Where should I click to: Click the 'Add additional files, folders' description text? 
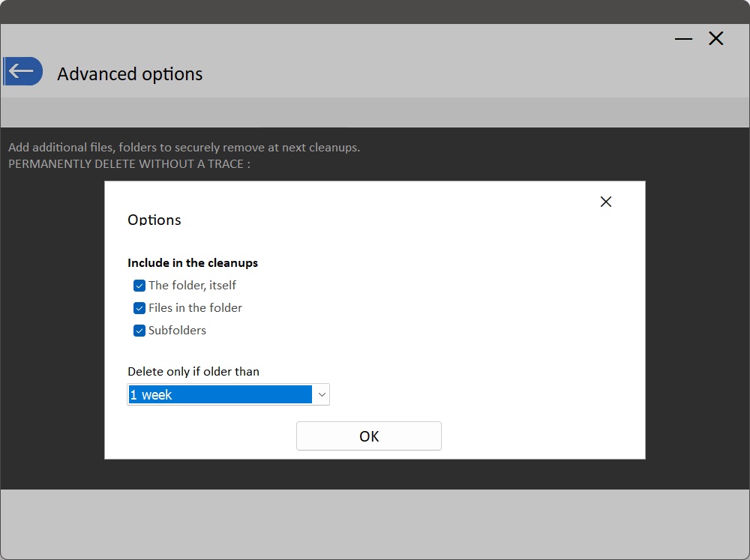tap(184, 148)
